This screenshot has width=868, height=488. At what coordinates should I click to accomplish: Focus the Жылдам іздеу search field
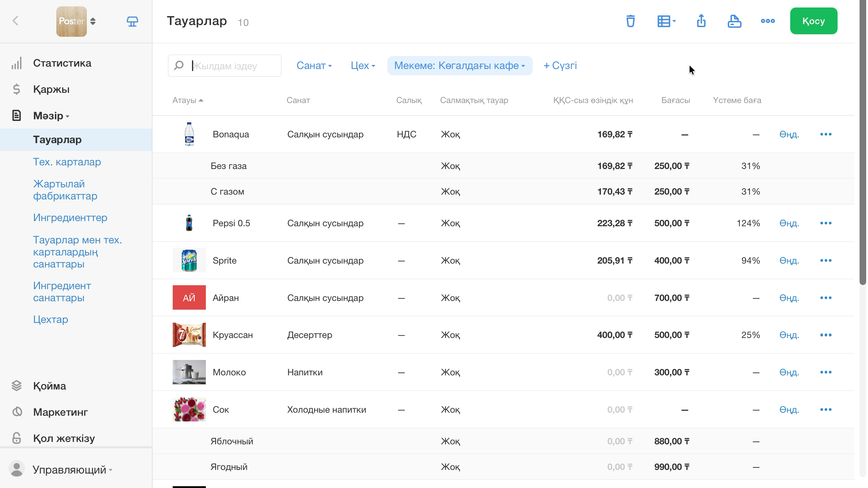pos(225,66)
